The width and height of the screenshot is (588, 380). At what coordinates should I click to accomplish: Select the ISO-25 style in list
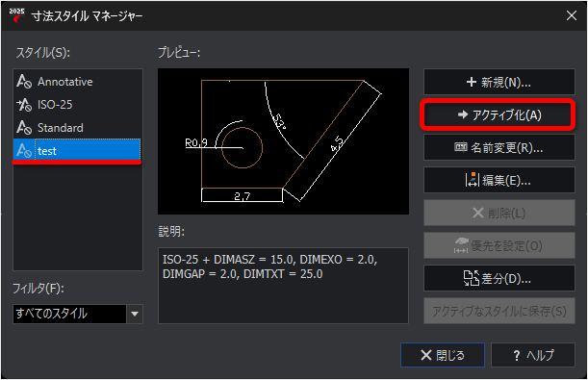78,105
